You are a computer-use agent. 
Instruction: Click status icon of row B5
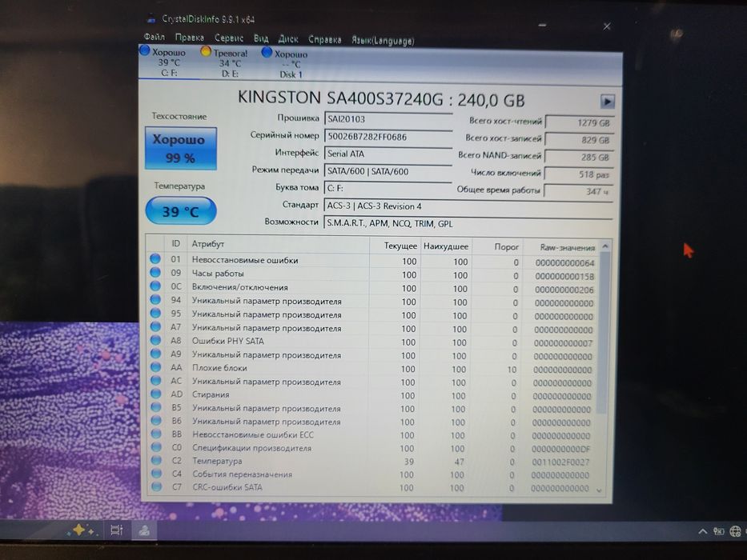156,406
